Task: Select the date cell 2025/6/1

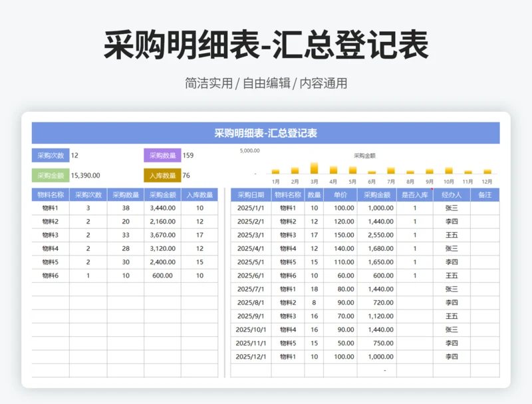Action: [251, 276]
